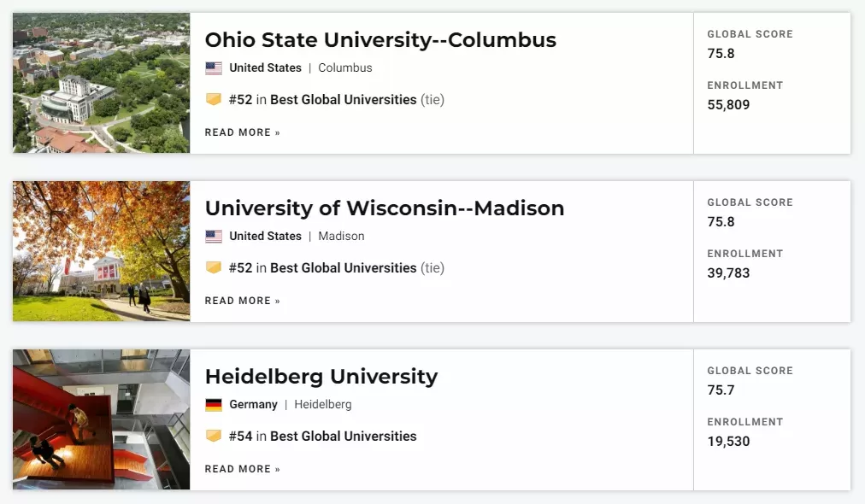Click Best Global Universities link in Heidelberg card
This screenshot has height=504, width=865.
(343, 436)
